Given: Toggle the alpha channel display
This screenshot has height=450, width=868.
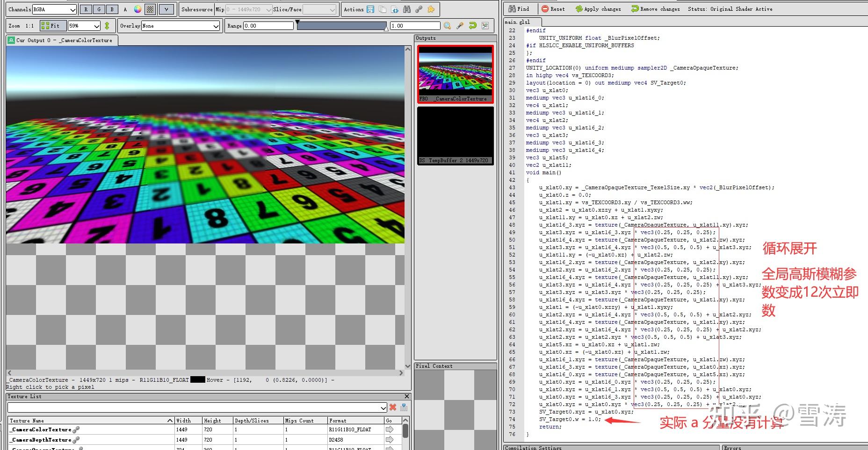Looking at the screenshot, I should tap(125, 9).
